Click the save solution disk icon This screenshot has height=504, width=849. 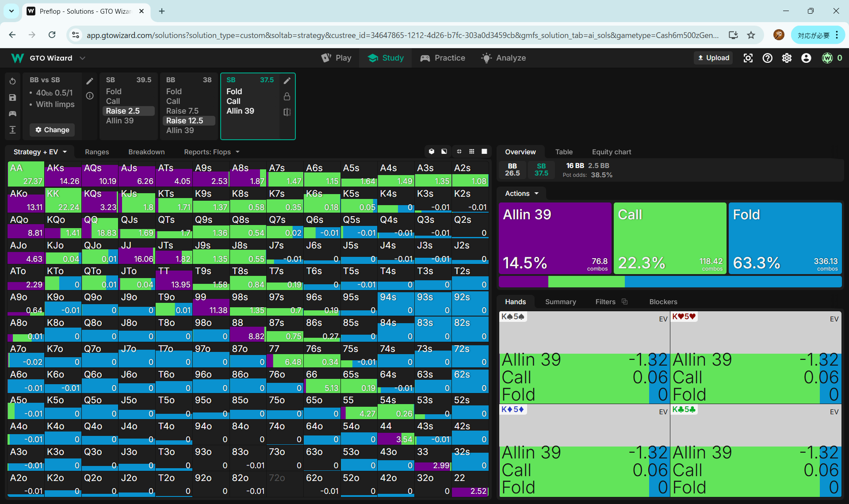coord(12,97)
